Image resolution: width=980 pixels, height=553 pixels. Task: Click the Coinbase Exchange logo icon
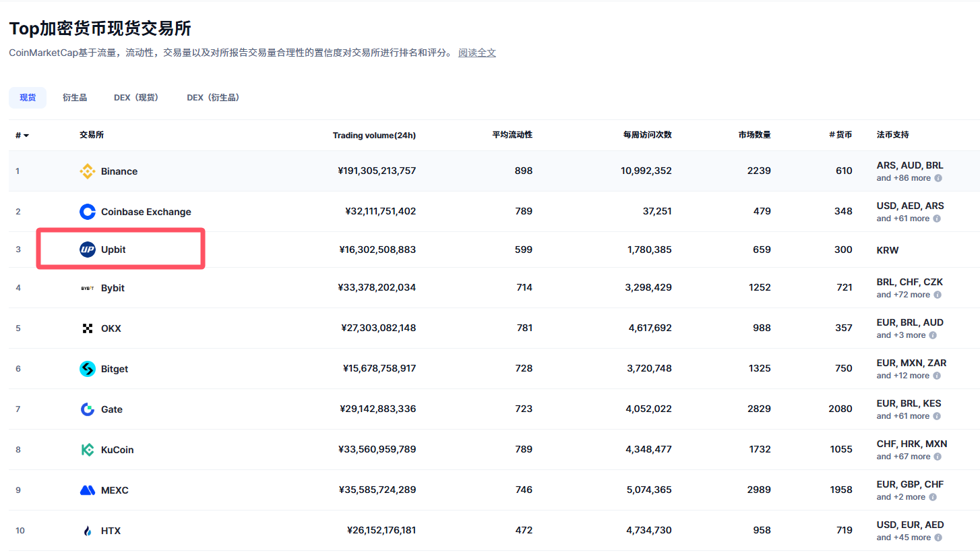coord(87,212)
